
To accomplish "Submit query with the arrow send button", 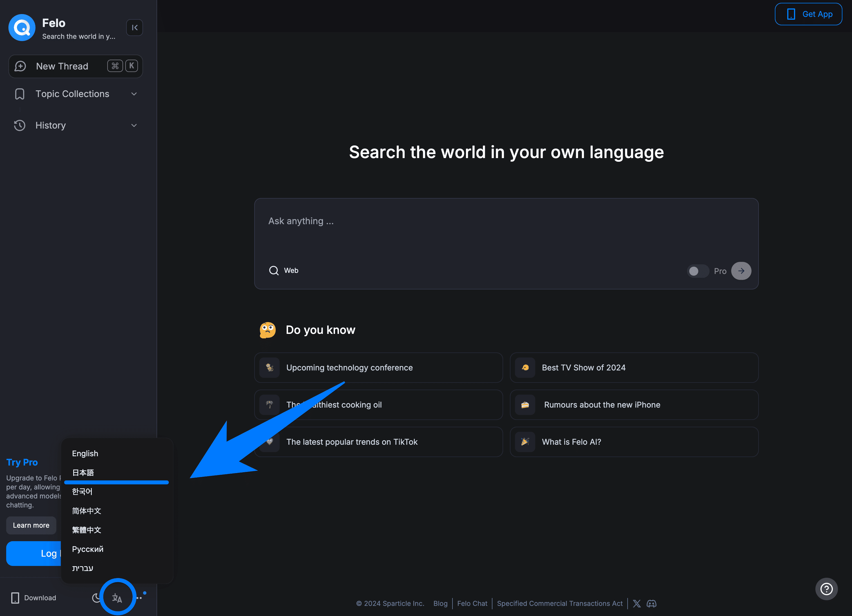I will click(741, 271).
